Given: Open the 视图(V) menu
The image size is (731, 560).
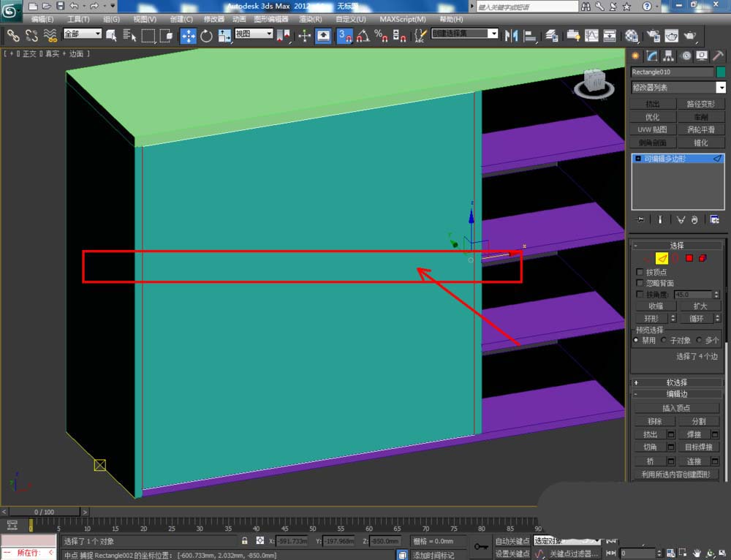Looking at the screenshot, I should (x=145, y=19).
